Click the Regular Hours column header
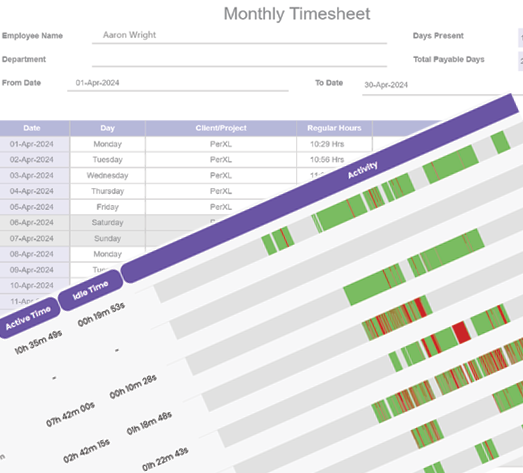The height and width of the screenshot is (473, 523). pyautogui.click(x=334, y=128)
